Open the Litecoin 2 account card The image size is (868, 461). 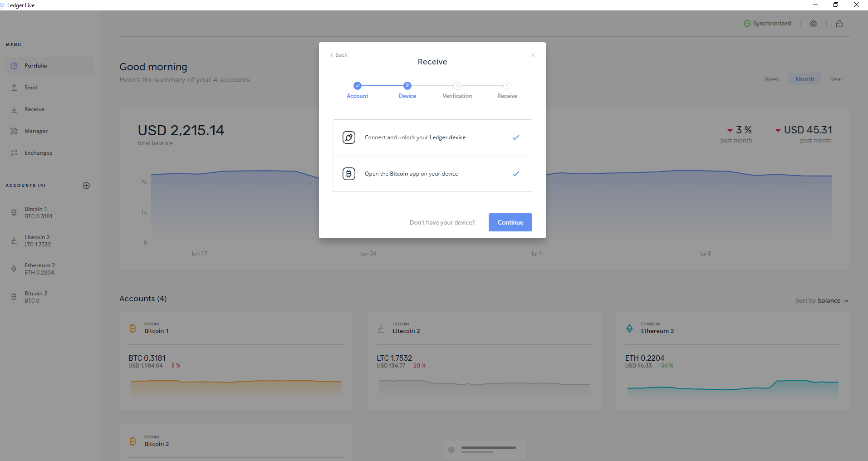(485, 361)
